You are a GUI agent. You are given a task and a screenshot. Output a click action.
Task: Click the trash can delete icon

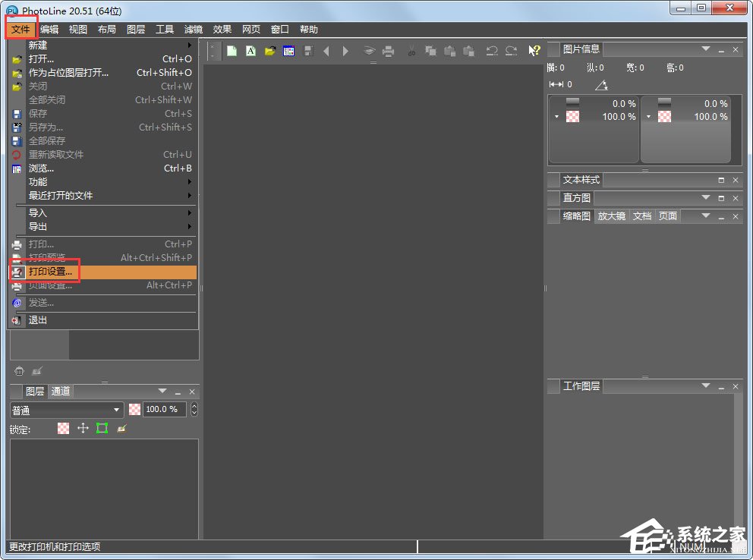click(19, 371)
